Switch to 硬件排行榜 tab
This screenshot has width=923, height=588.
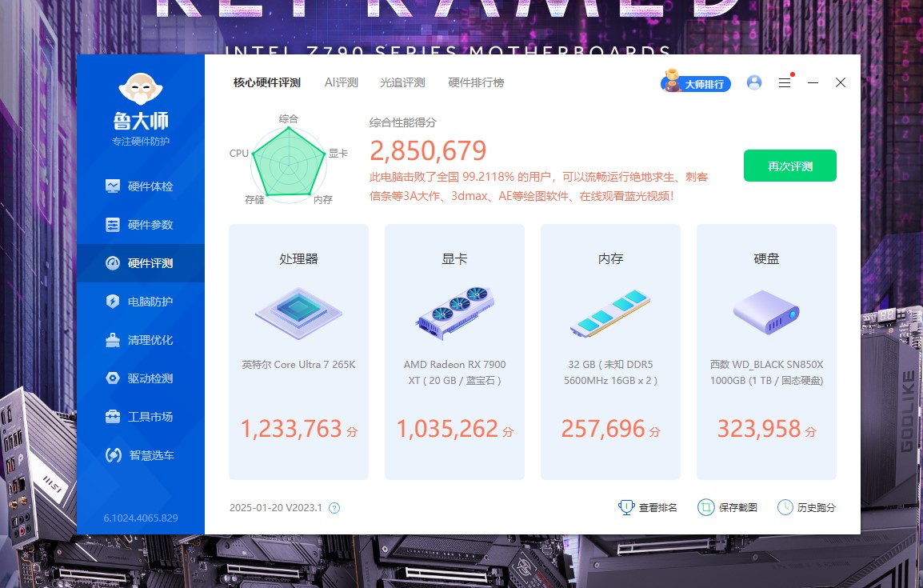476,82
